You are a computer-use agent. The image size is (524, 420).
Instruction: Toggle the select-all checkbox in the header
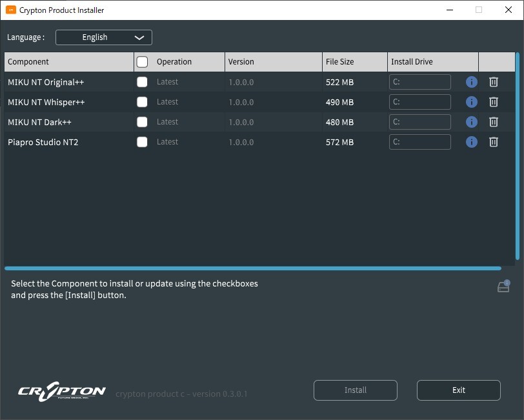[142, 62]
